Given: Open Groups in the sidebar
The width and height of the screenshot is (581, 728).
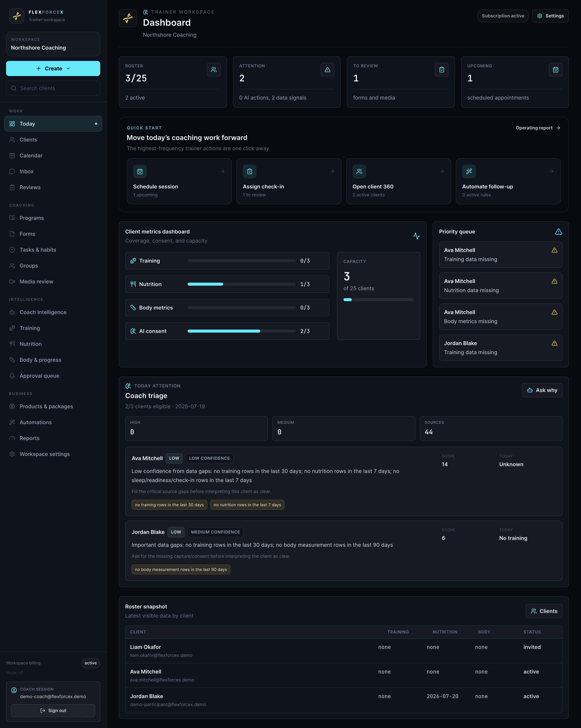Looking at the screenshot, I should (x=53, y=266).
